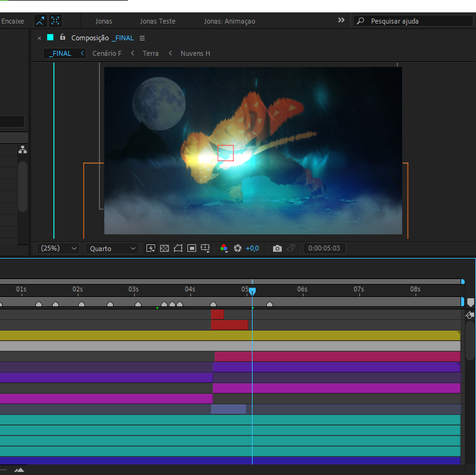Screen dimensions: 476x475
Task: Enable the snapping arrow icon
Action: (x=40, y=20)
